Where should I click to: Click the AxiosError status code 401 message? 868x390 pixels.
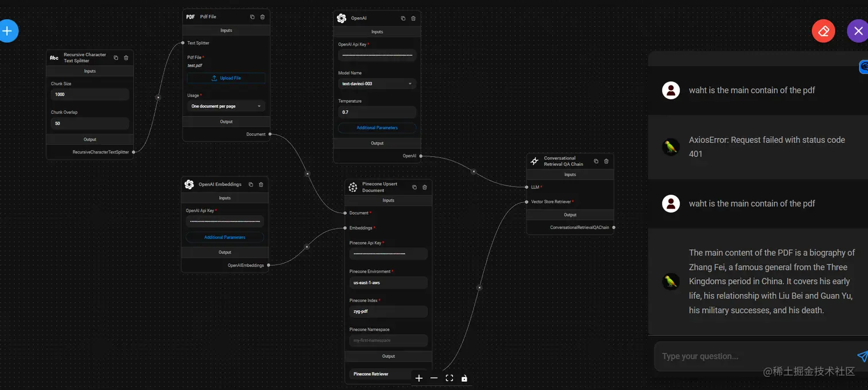point(767,146)
